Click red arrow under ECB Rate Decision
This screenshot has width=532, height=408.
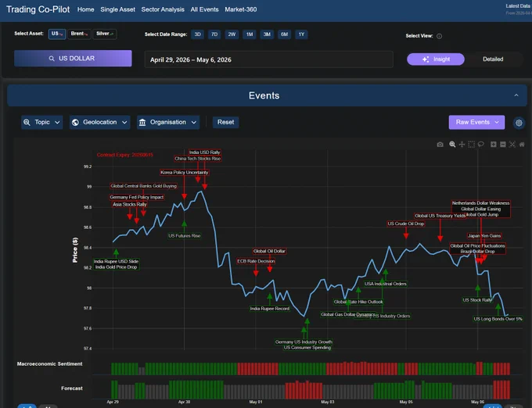point(256,273)
